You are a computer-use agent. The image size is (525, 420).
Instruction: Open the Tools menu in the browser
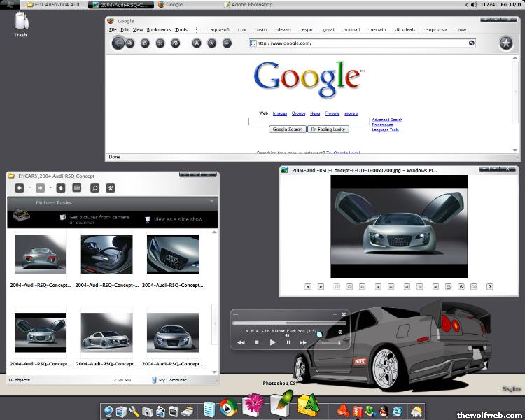click(x=181, y=30)
